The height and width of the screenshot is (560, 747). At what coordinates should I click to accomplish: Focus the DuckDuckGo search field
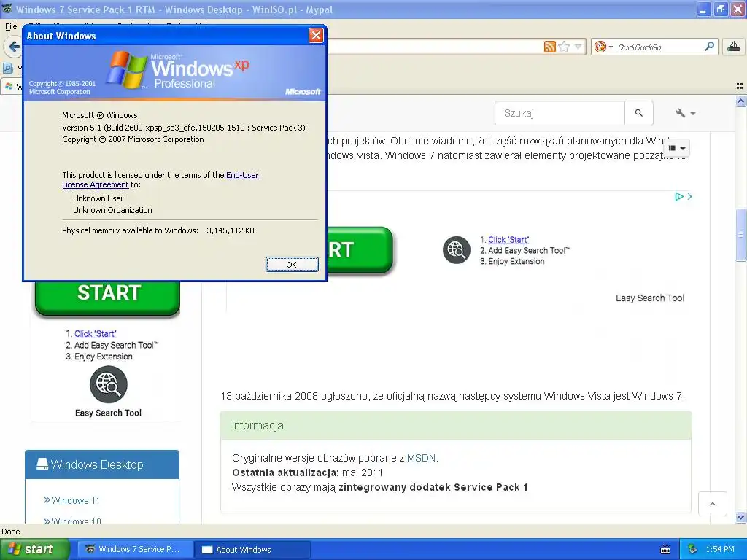click(x=659, y=47)
